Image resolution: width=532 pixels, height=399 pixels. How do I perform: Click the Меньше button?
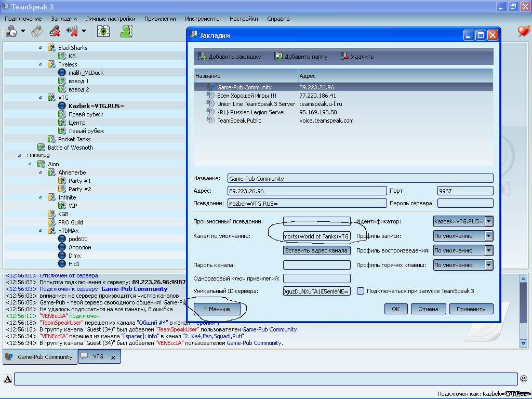[217, 309]
